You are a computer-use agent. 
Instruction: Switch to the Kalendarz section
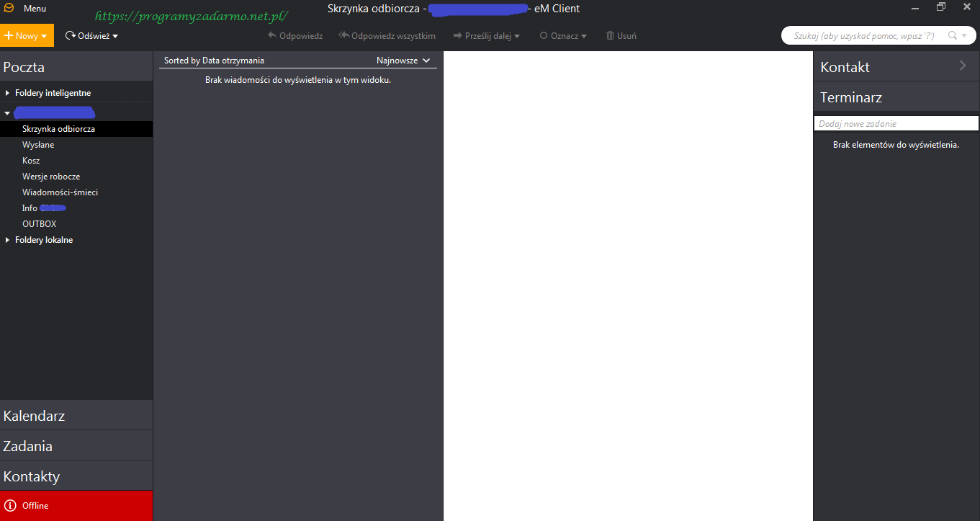click(x=34, y=416)
